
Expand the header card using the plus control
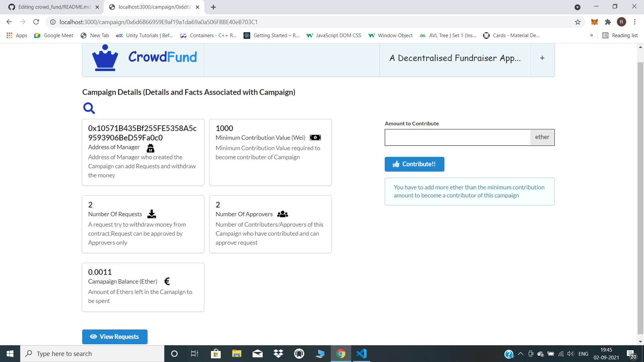tap(542, 58)
